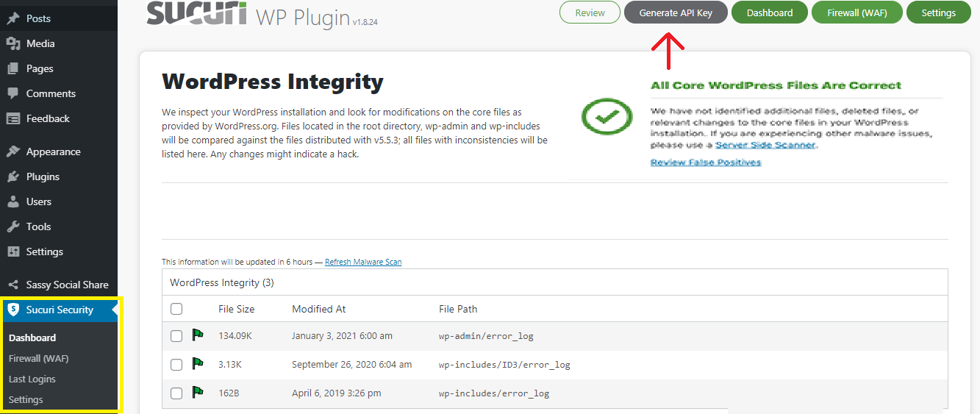Check the box for wp-admin/error_log
Screen dimensions: 980x414
tap(176, 336)
